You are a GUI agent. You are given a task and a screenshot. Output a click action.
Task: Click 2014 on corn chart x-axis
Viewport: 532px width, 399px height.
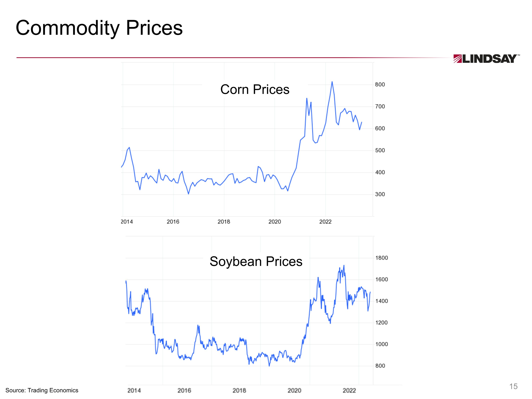[x=127, y=222]
